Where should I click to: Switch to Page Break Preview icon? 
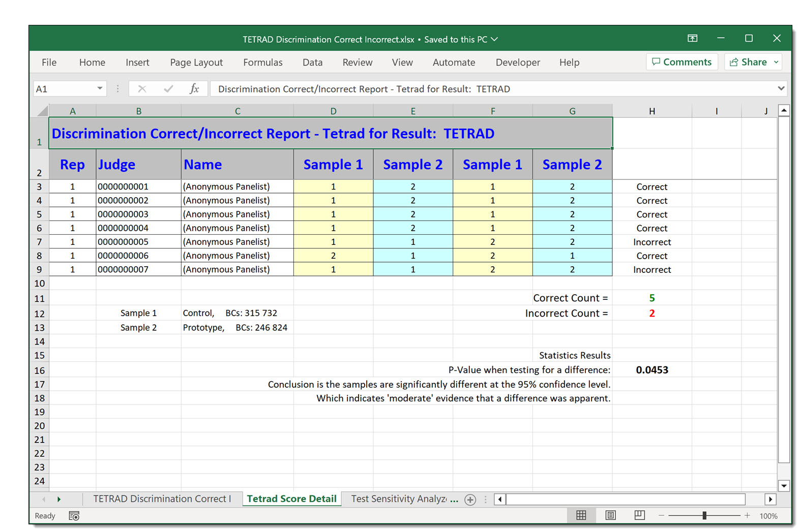(640, 515)
